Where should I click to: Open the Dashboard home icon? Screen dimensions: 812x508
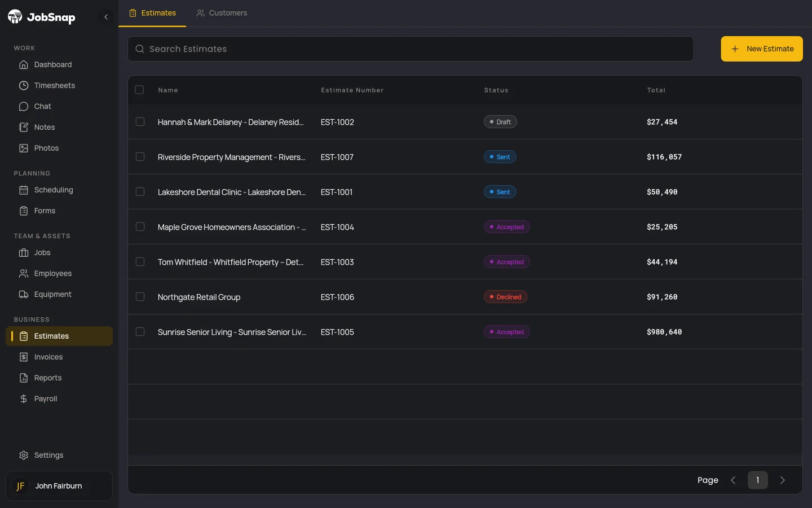24,65
